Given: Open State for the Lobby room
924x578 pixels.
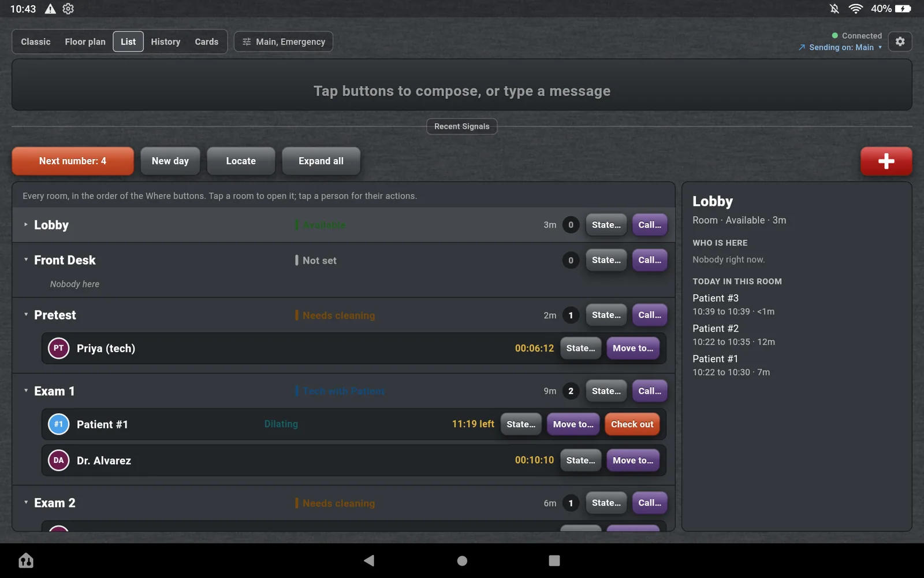Looking at the screenshot, I should [606, 225].
